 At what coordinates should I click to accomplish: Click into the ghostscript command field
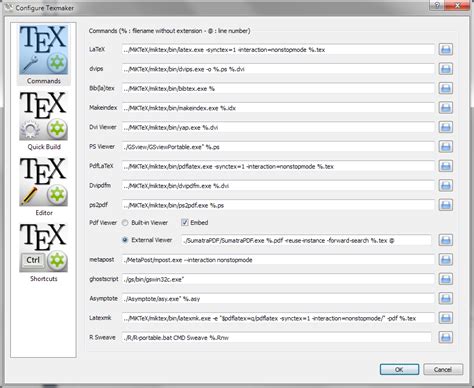point(278,279)
